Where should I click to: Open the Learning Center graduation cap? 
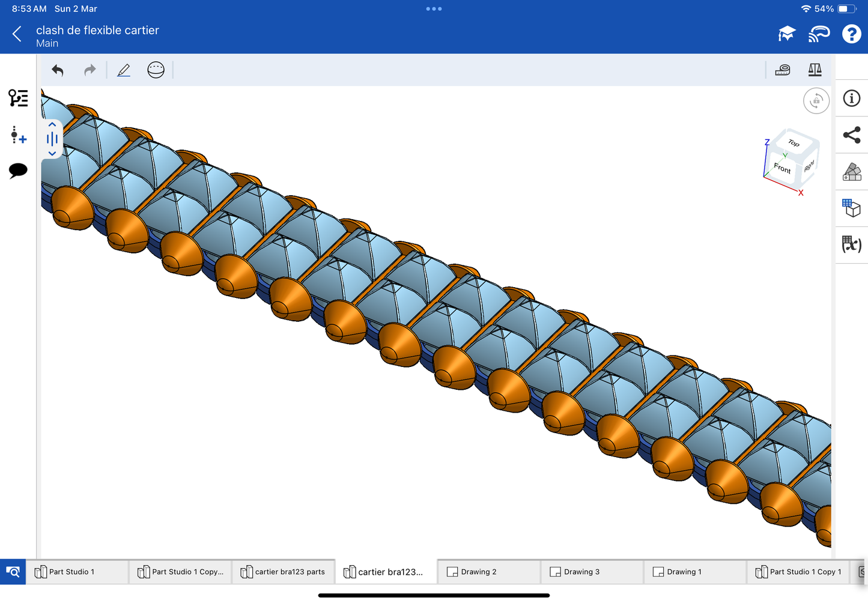[x=786, y=34]
